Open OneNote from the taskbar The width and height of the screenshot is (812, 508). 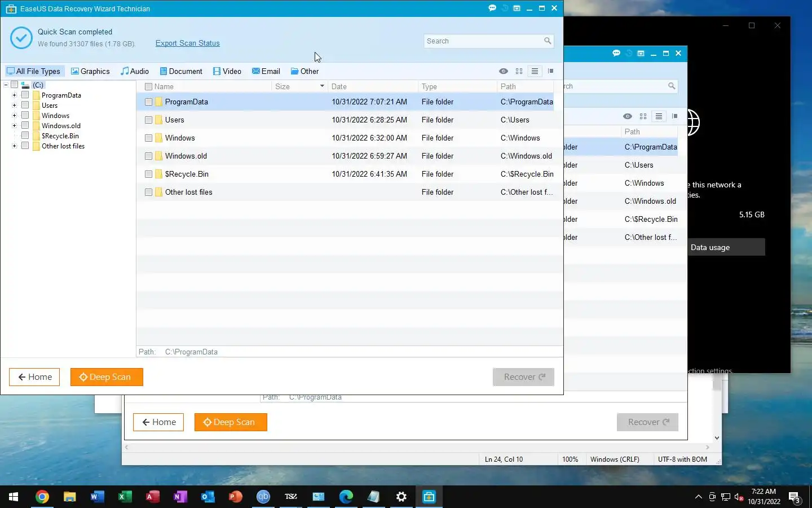(180, 497)
